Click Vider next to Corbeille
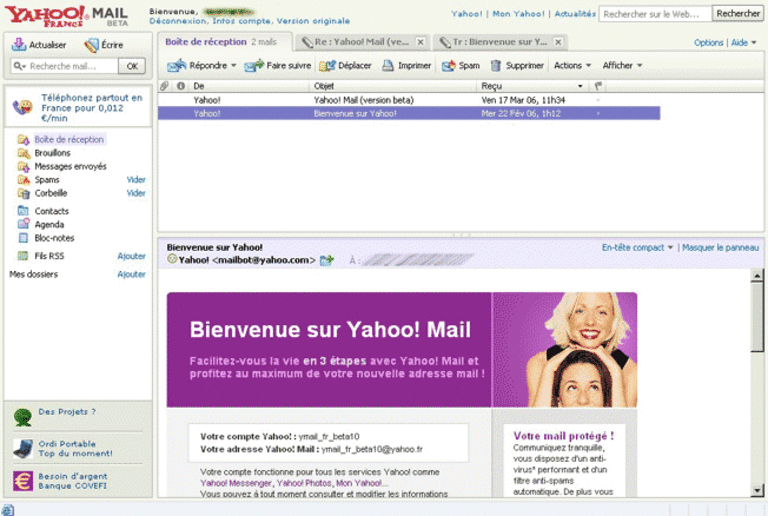The width and height of the screenshot is (768, 516). pos(136,193)
